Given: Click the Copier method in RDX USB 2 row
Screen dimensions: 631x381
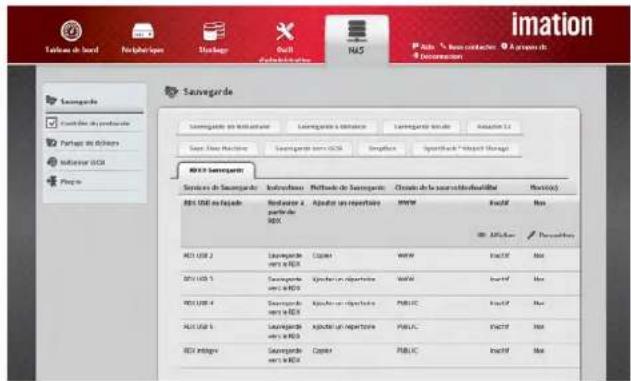Looking at the screenshot, I should point(322,255).
